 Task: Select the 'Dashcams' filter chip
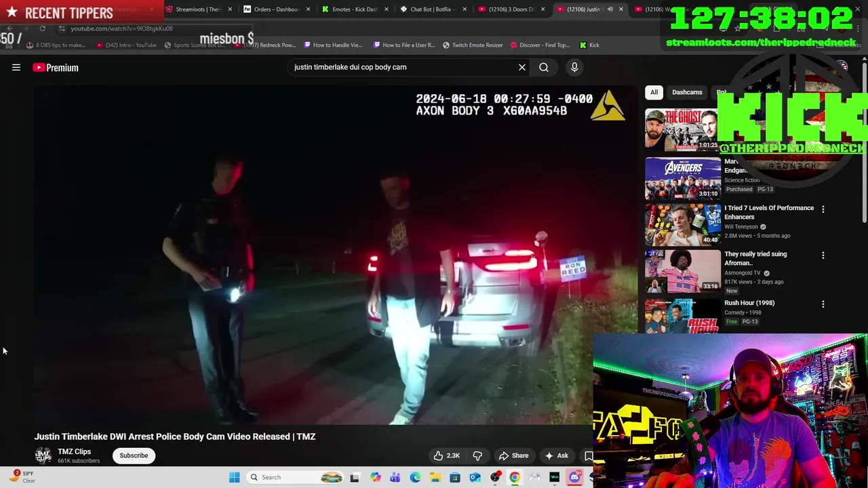[687, 92]
